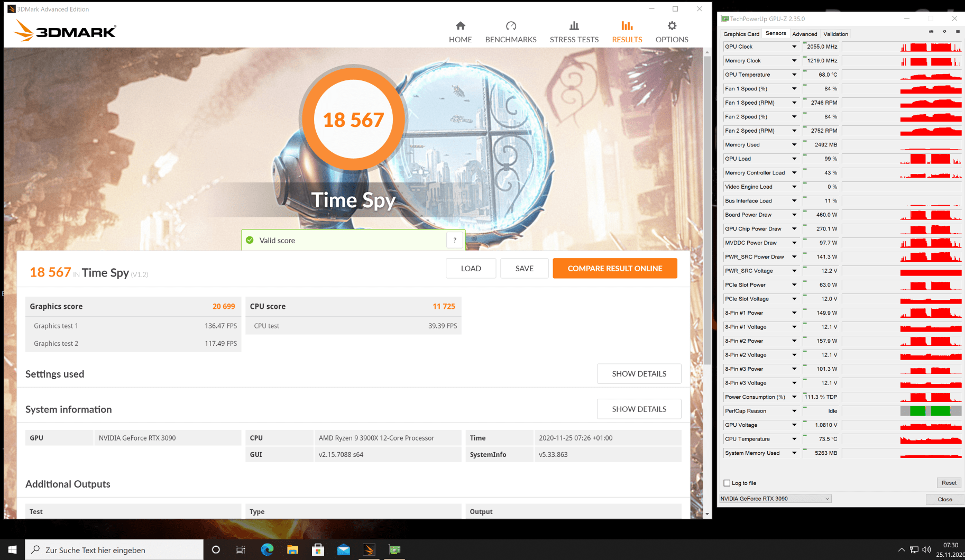The image size is (965, 560).
Task: Click the Reset button in GPU-Z
Action: click(949, 483)
